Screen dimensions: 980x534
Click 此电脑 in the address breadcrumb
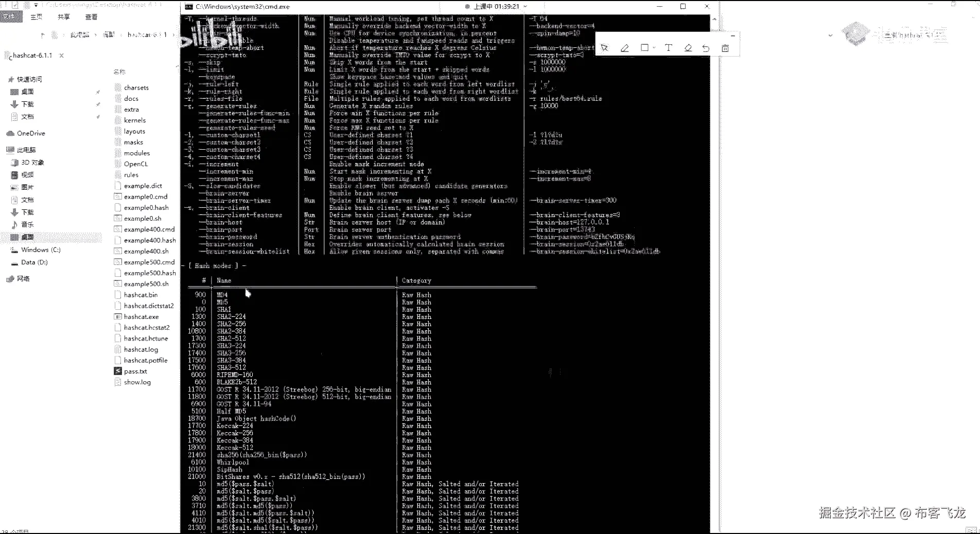pos(80,35)
